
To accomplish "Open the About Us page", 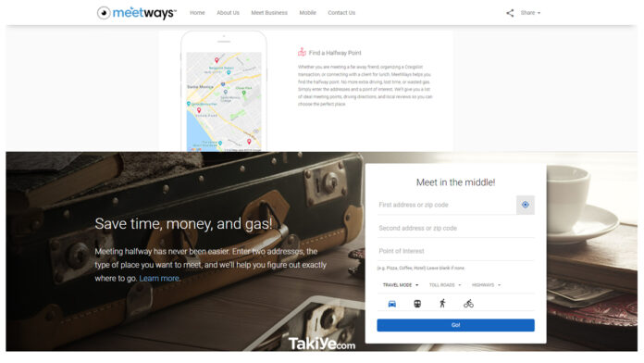I will [x=228, y=13].
